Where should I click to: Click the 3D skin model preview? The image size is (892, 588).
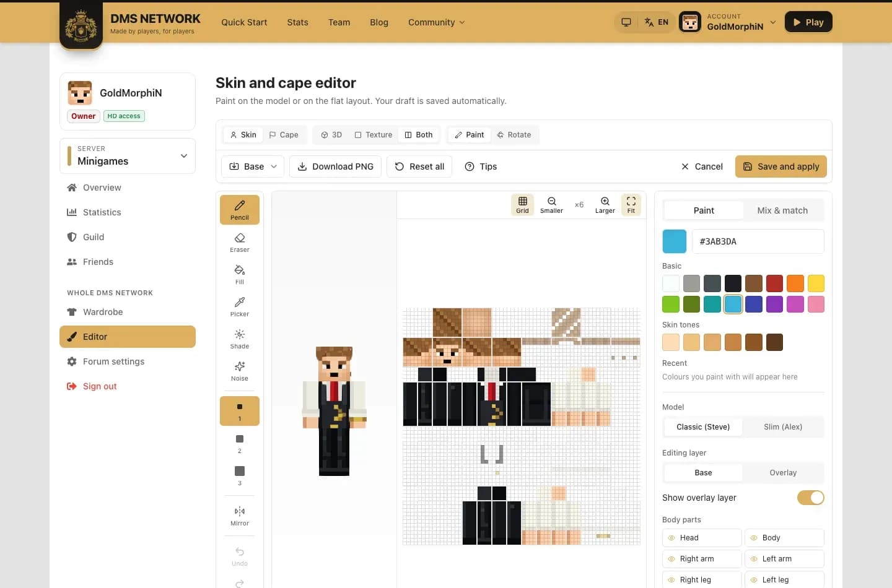pyautogui.click(x=334, y=411)
